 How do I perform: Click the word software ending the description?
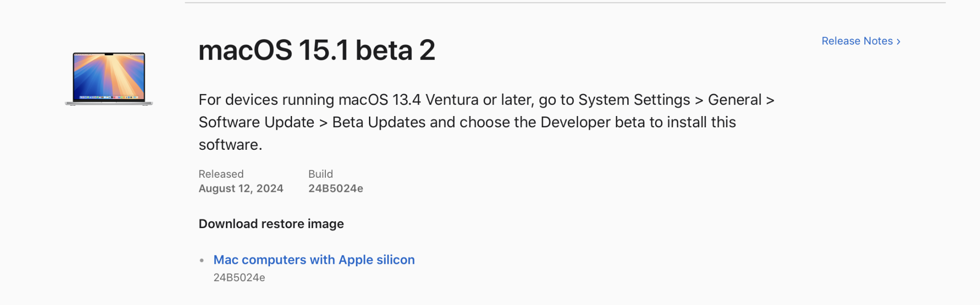[228, 145]
